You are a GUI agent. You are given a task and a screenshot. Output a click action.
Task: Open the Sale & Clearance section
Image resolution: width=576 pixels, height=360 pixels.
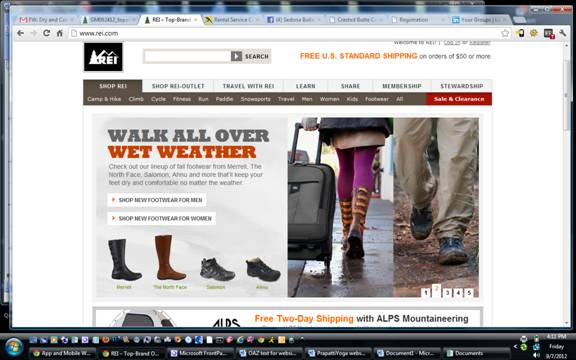(459, 99)
